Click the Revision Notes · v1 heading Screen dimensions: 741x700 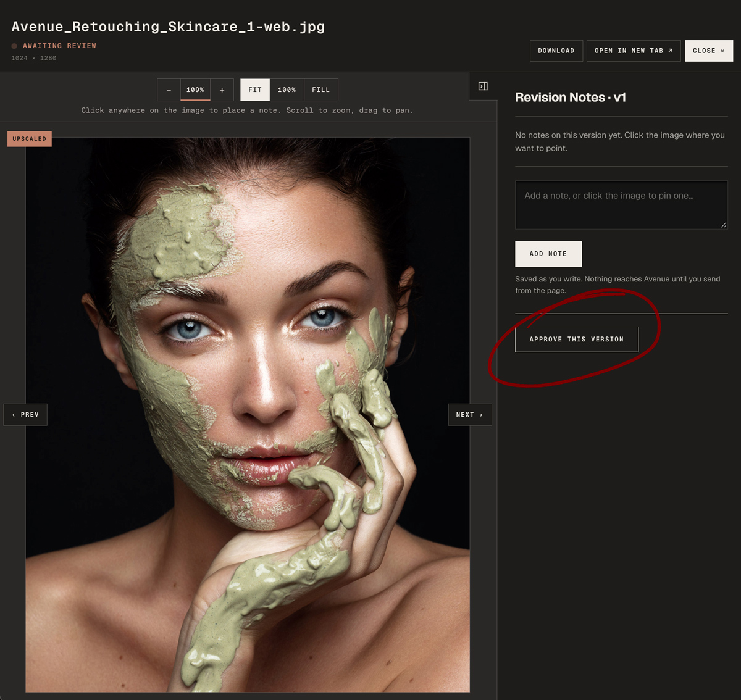coord(571,98)
